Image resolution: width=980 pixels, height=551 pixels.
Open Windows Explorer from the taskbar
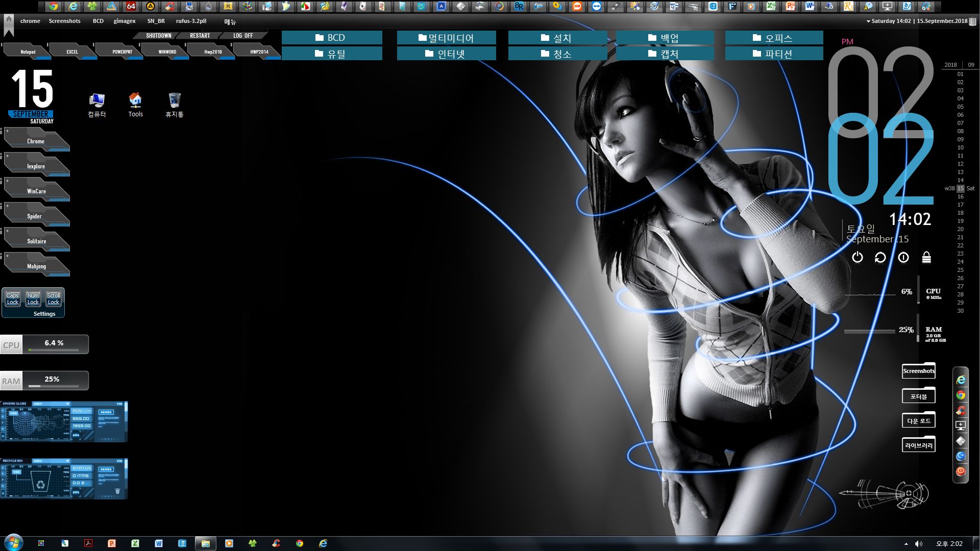(205, 543)
